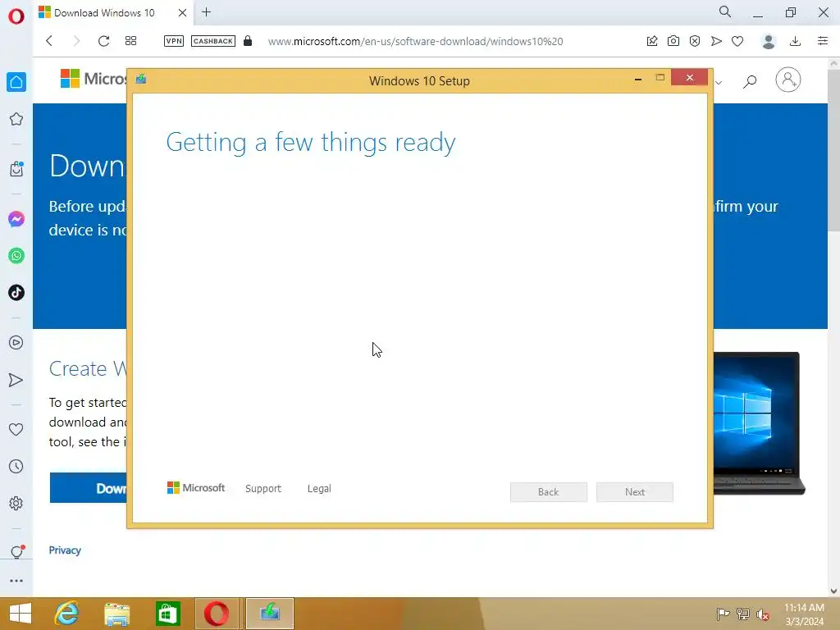Select the Download Windows 10 tab
Viewport: 840px width, 630px height.
point(104,12)
